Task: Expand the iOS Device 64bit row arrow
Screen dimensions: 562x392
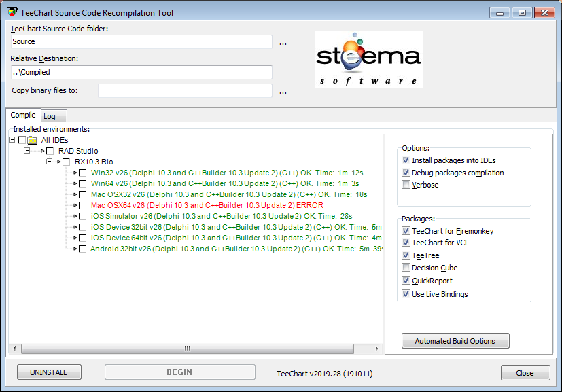Action: coord(75,238)
